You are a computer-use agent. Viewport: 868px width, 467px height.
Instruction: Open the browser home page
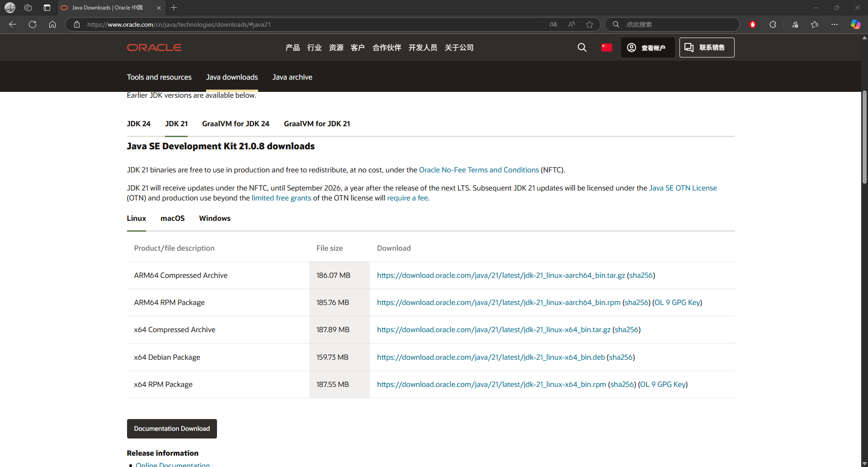[52, 24]
